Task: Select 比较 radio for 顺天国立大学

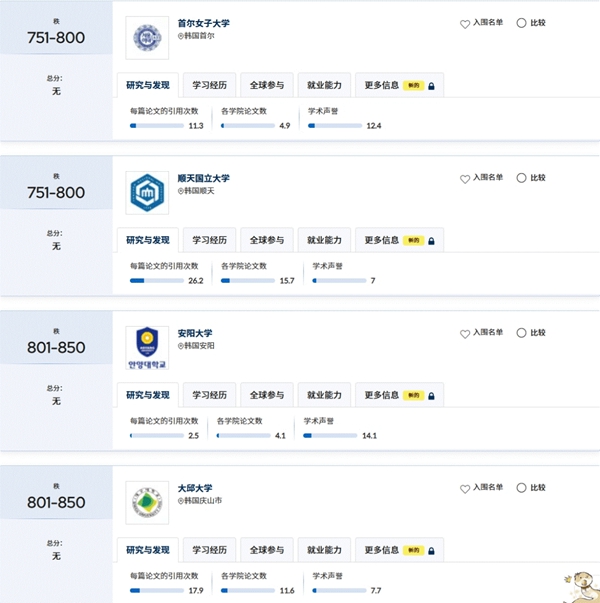Action: [x=521, y=178]
